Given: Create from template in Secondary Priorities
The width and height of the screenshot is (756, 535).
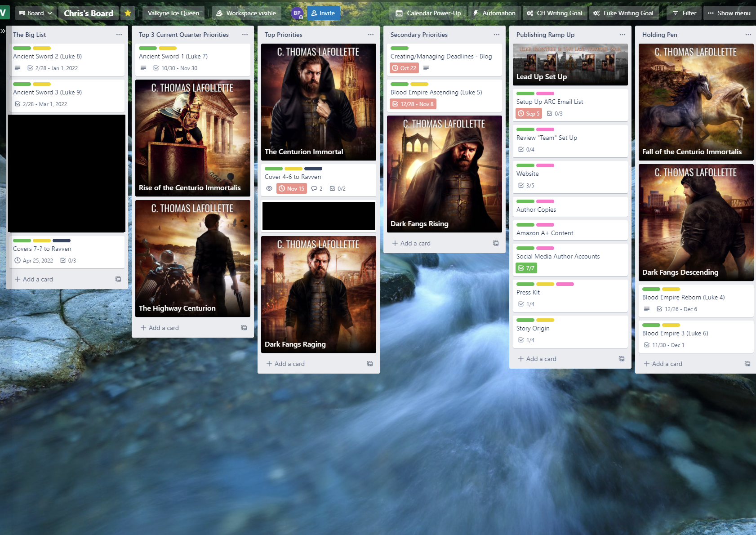Looking at the screenshot, I should click(x=496, y=243).
